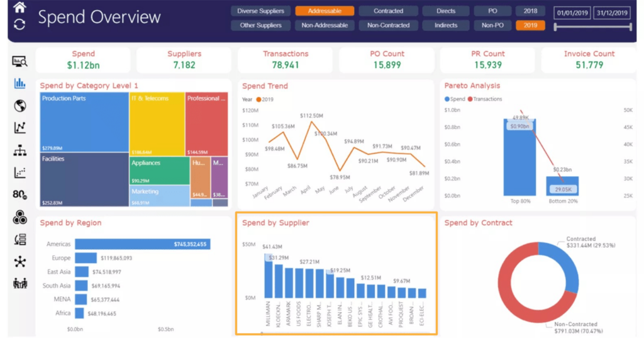644x338 pixels.
Task: Select the Facilities treemap tile
Action: pyautogui.click(x=84, y=179)
